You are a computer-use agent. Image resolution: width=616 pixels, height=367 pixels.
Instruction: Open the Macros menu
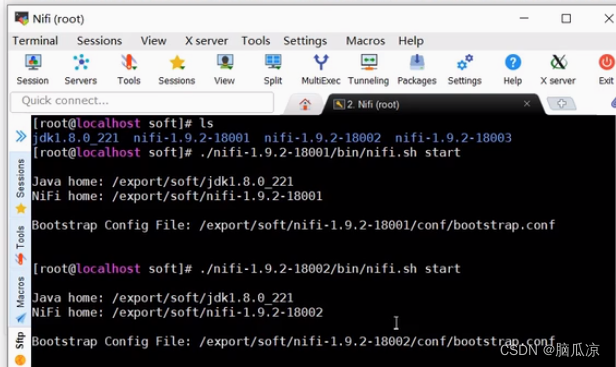(365, 41)
